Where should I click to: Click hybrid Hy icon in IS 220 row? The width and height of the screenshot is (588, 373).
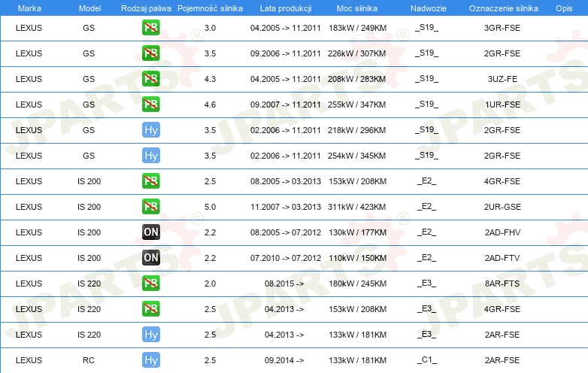[x=150, y=335]
